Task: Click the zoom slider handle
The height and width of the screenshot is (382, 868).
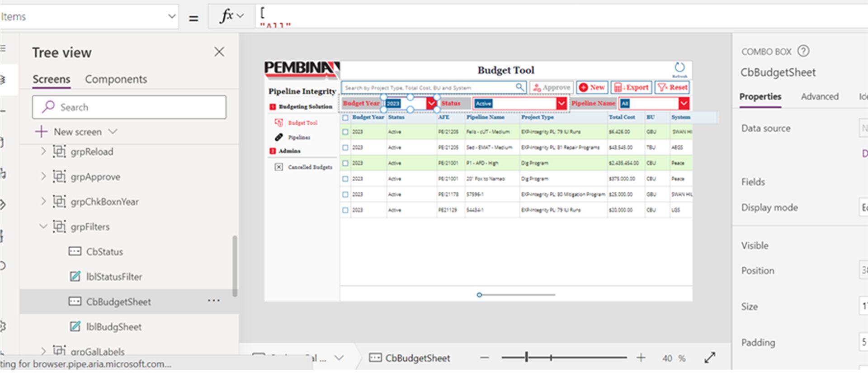Action: tap(526, 358)
